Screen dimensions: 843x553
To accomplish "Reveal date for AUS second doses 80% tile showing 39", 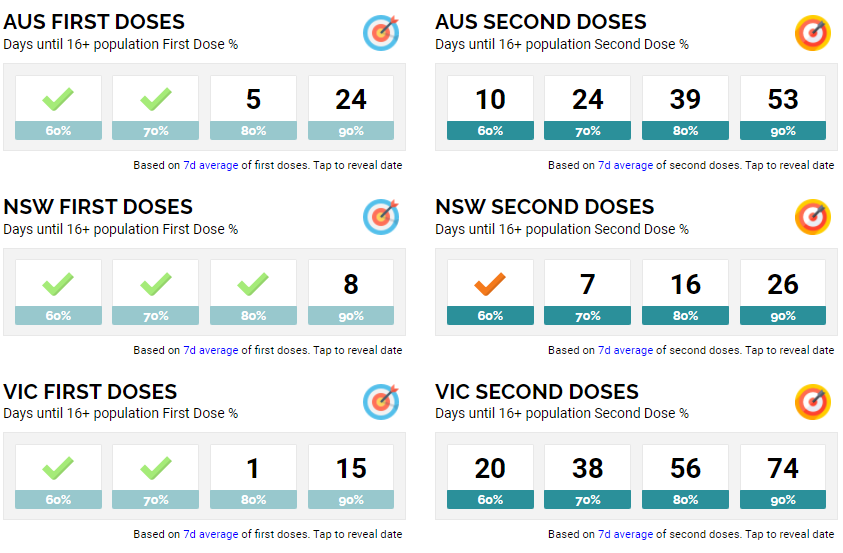I will pos(685,107).
